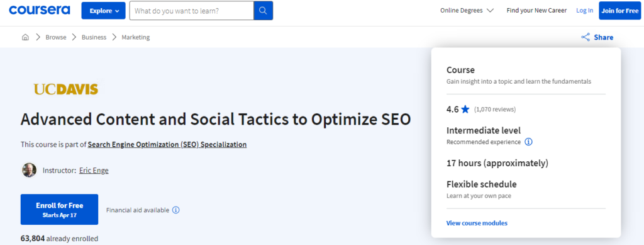The height and width of the screenshot is (245, 644).
Task: Open the Browse breadcrumb
Action: click(x=56, y=37)
